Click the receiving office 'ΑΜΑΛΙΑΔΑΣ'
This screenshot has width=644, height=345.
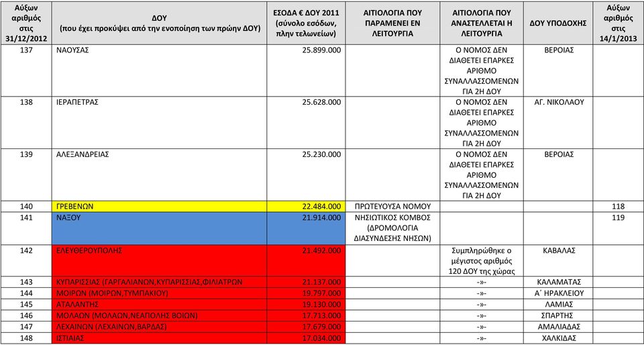tap(557, 326)
